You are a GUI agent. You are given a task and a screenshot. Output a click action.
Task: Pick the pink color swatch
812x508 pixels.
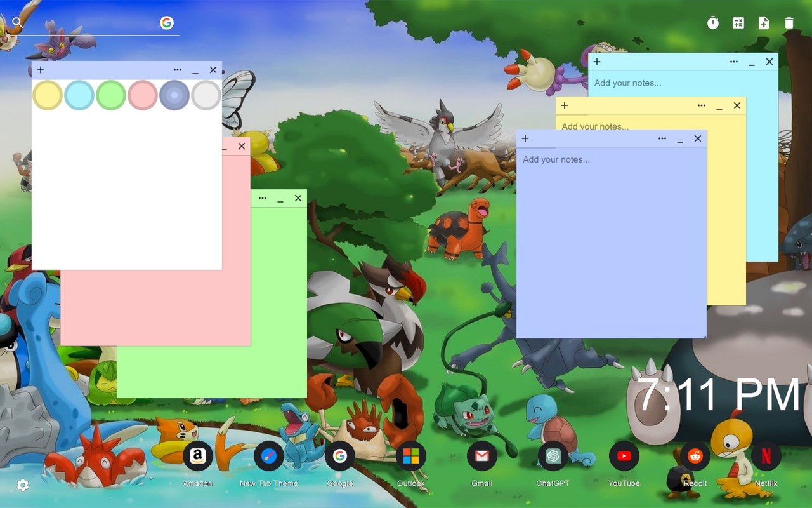coord(143,95)
